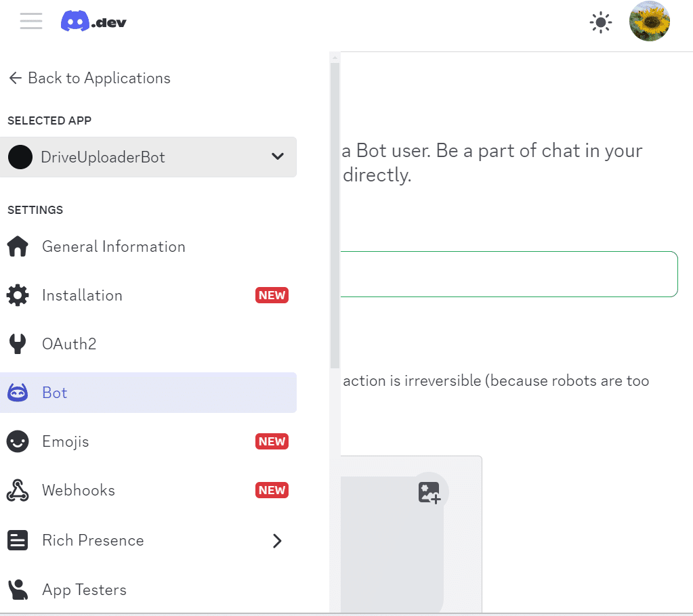Click the dropdown chevron beside DriveUploaderBot

click(x=278, y=156)
